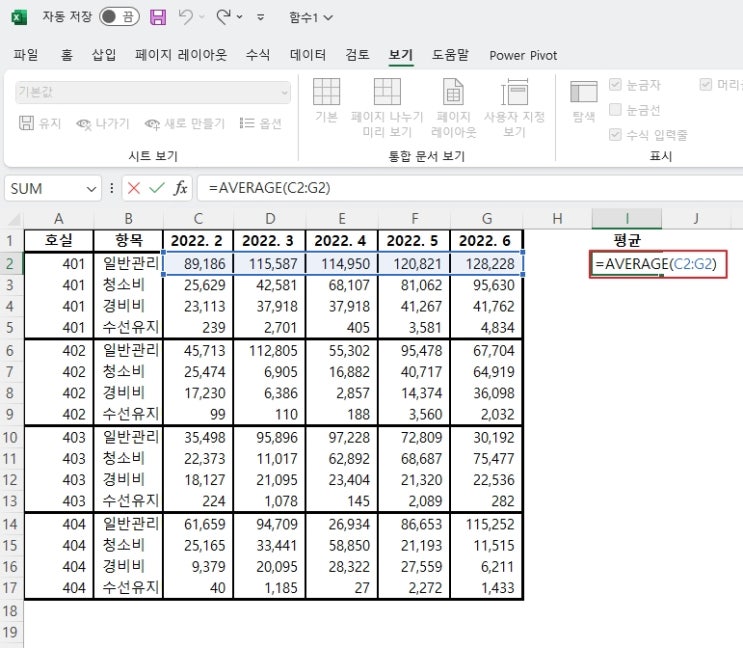Open the redo history dropdown arrow
Viewport: 743px width, 648px height.
pyautogui.click(x=240, y=18)
